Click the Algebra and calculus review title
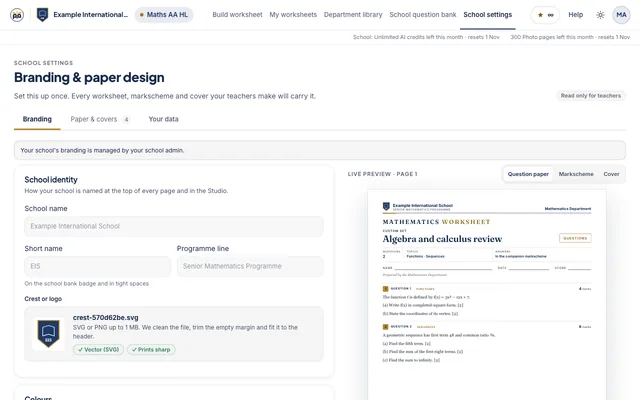Image resolution: width=640 pixels, height=400 pixels. click(442, 239)
